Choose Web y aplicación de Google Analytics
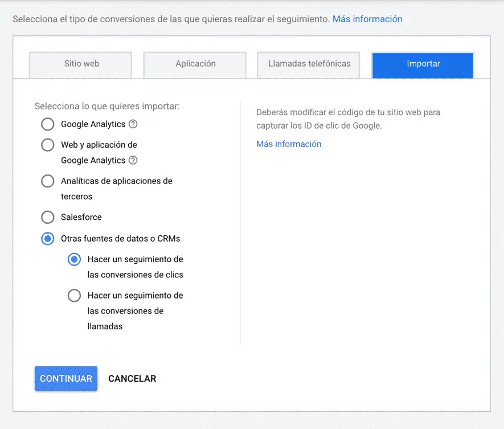 pos(48,145)
